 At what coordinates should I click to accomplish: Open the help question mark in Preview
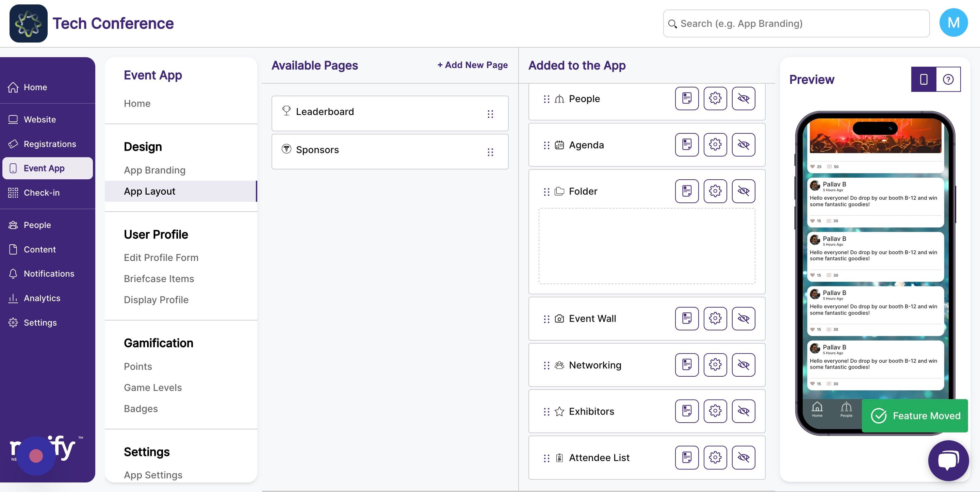pos(948,79)
